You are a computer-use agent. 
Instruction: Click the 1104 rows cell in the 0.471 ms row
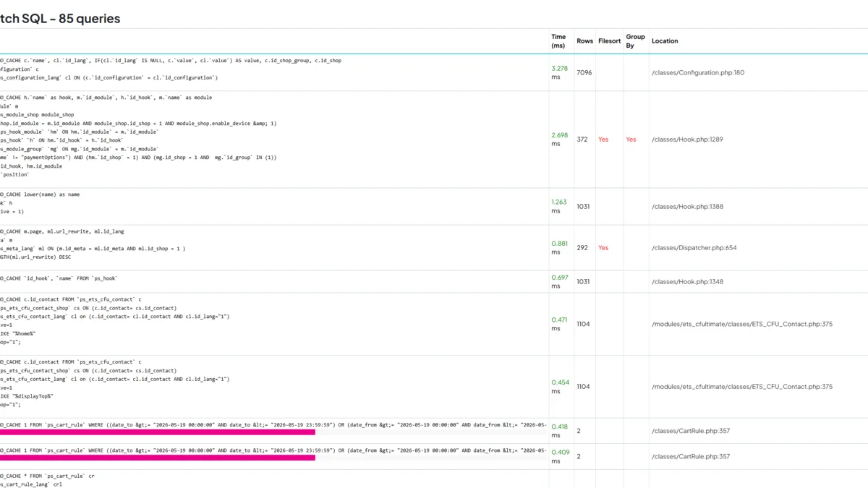[x=584, y=324]
